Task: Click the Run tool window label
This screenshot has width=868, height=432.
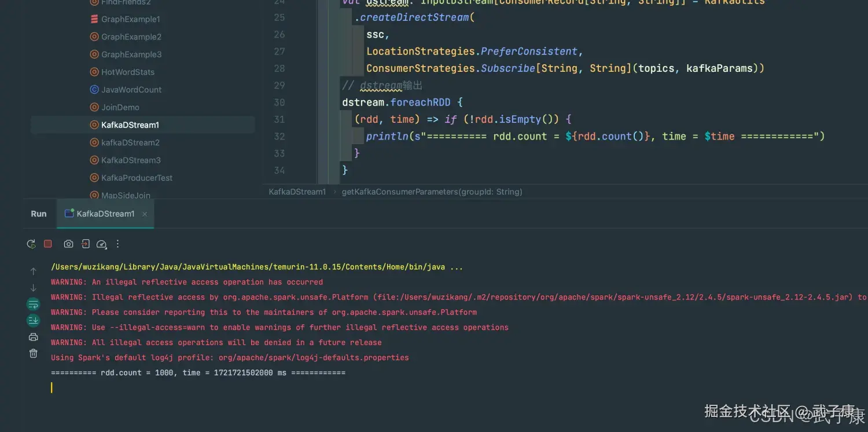Action: click(39, 214)
